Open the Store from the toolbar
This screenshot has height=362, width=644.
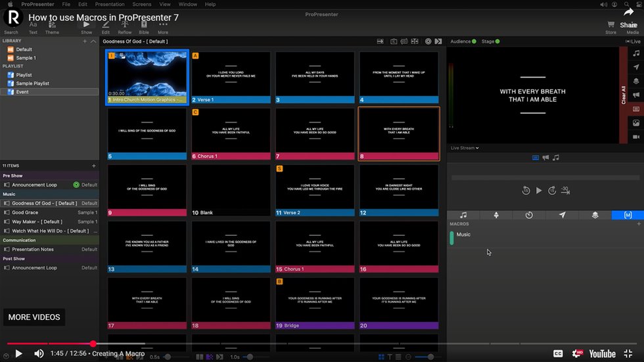pyautogui.click(x=610, y=28)
